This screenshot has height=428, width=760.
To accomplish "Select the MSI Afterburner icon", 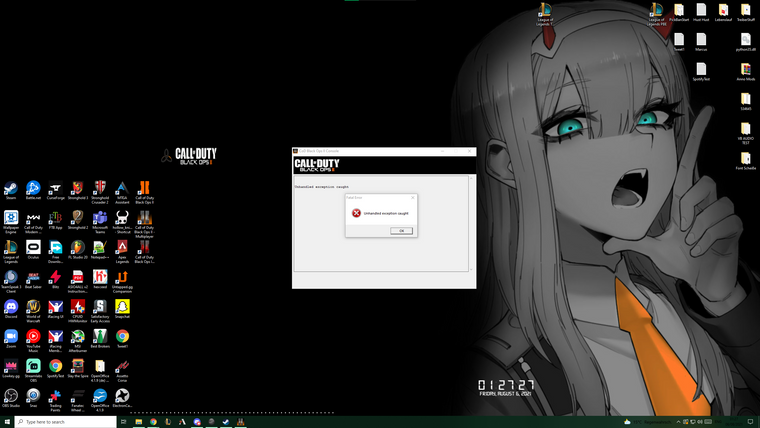I will coord(78,340).
